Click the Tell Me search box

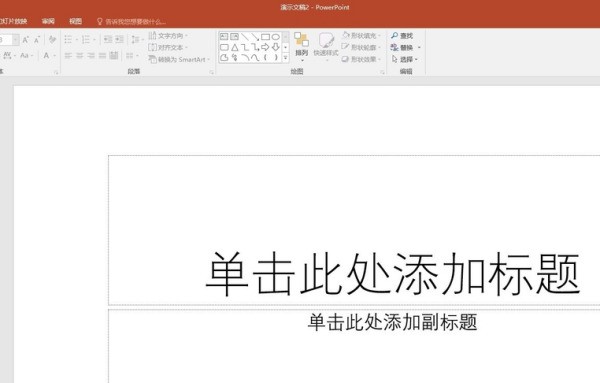(131, 21)
